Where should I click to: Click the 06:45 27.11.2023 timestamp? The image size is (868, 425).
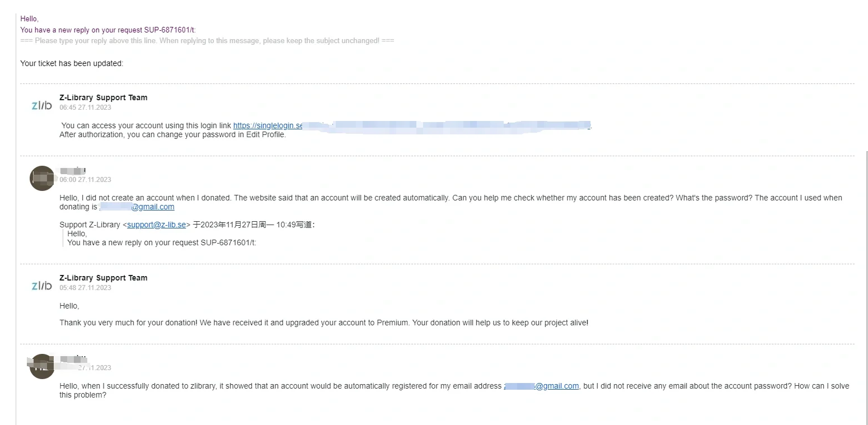[x=86, y=108]
